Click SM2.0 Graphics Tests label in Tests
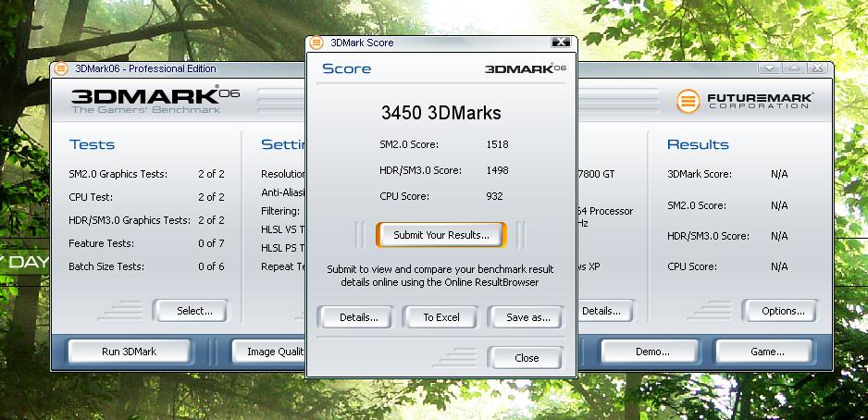The image size is (868, 420). pyautogui.click(x=118, y=174)
